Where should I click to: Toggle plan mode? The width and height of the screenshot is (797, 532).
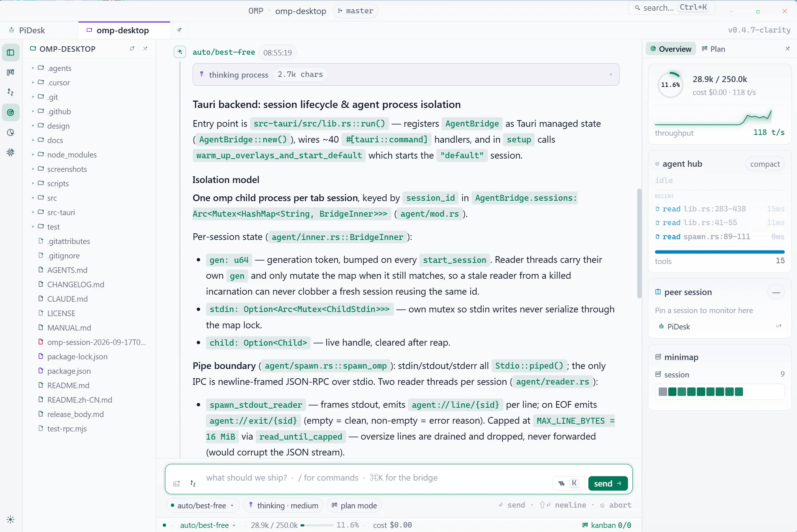354,505
